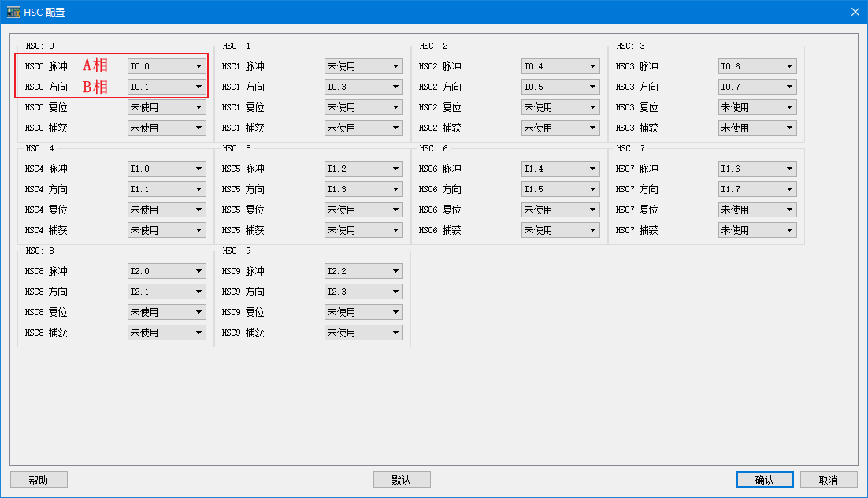Expand the HSC8 复位 dropdown
This screenshot has height=498, width=868.
pyautogui.click(x=167, y=312)
